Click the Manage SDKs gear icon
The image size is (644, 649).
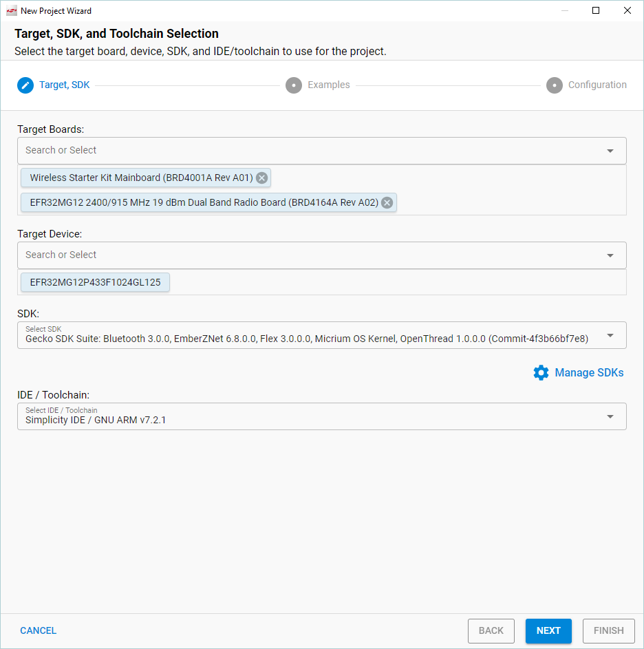(541, 372)
